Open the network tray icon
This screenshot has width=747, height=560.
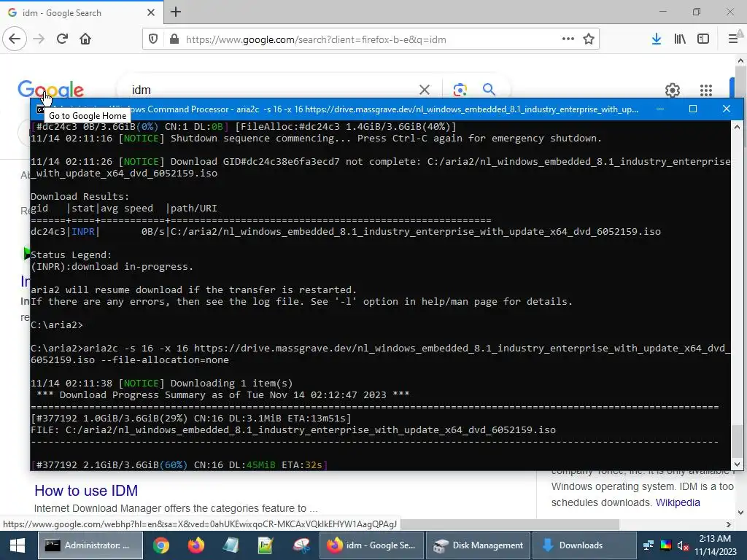(x=649, y=545)
